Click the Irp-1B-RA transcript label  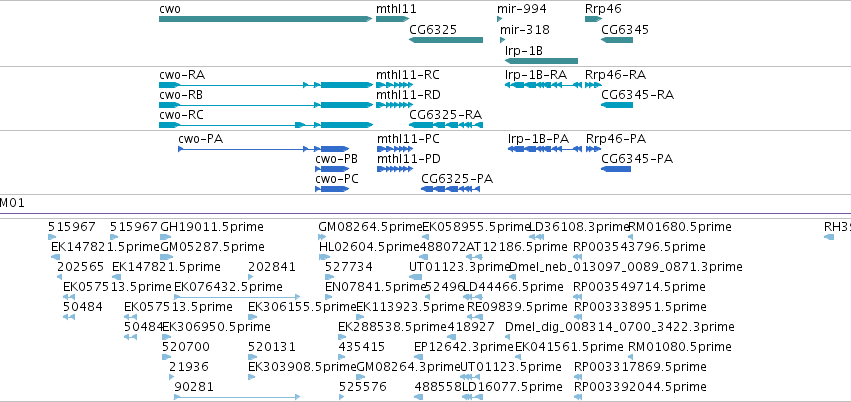(536, 74)
